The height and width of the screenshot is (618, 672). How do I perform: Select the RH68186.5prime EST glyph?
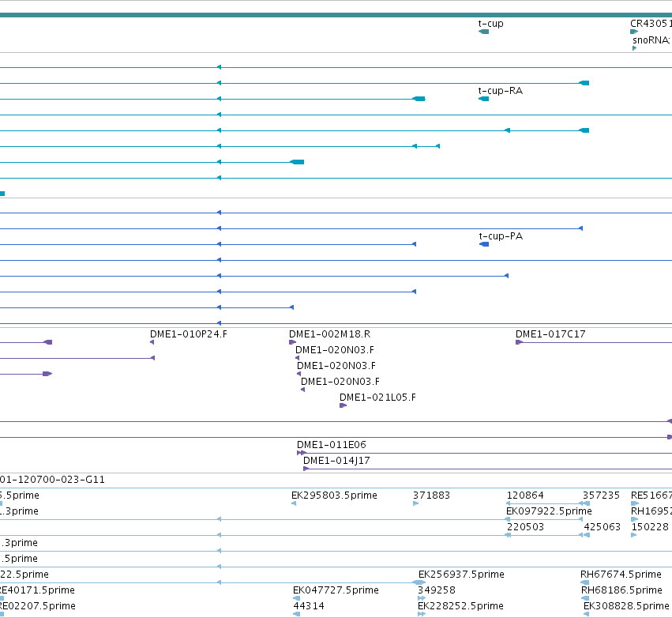pyautogui.click(x=585, y=598)
